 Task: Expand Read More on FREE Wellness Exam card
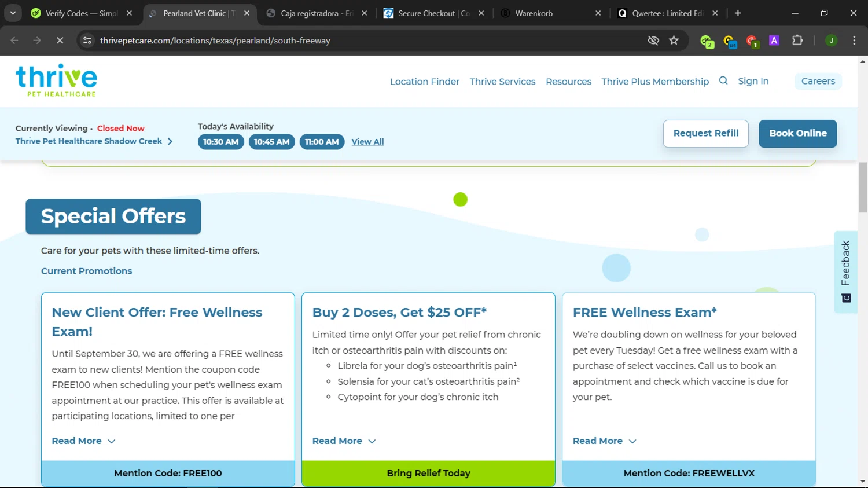click(604, 441)
